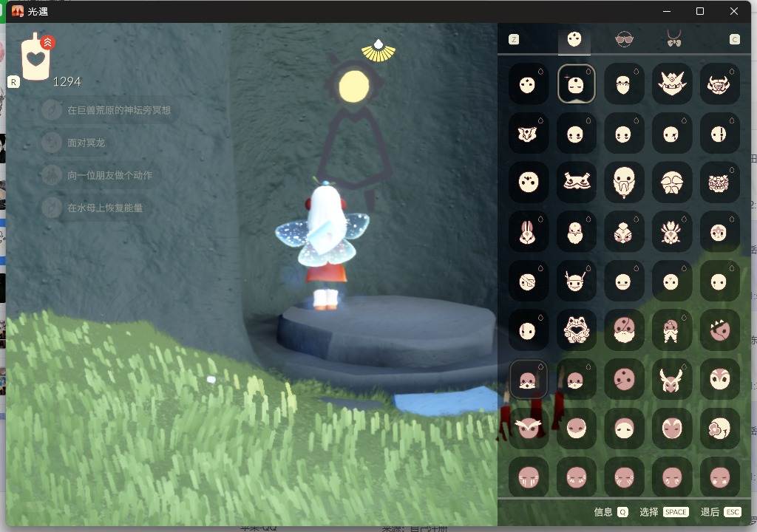Image resolution: width=757 pixels, height=532 pixels.
Task: Switch to the sunglasses face accessory tab
Action: coord(624,39)
